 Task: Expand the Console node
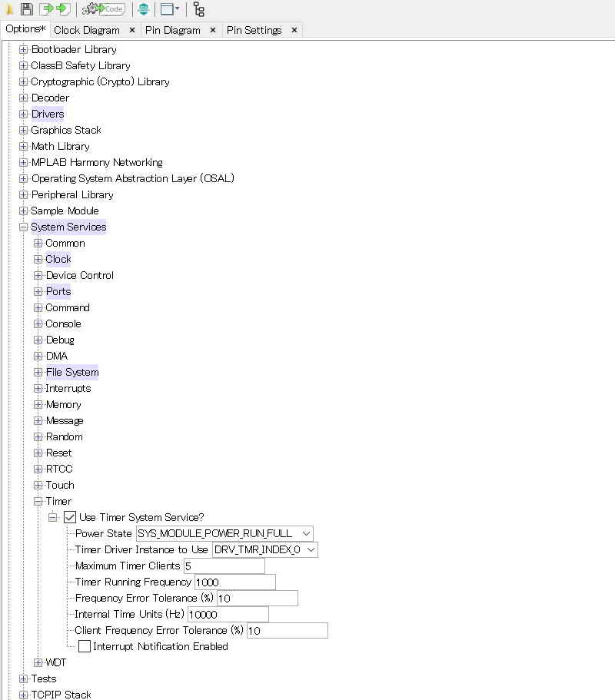(x=38, y=323)
